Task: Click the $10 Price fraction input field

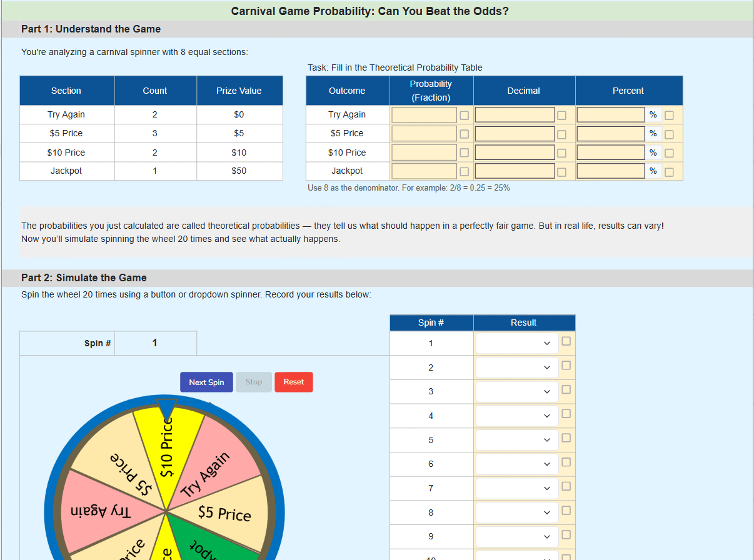Action: click(425, 152)
